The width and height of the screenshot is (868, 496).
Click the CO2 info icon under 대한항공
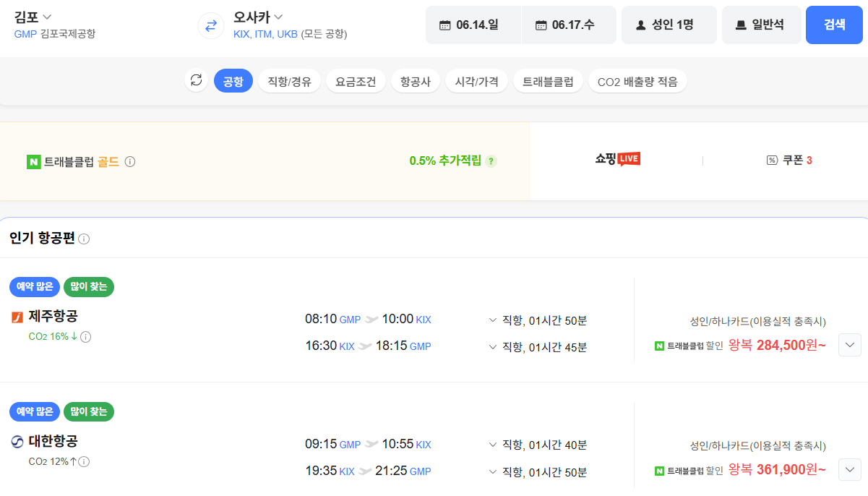coord(85,462)
